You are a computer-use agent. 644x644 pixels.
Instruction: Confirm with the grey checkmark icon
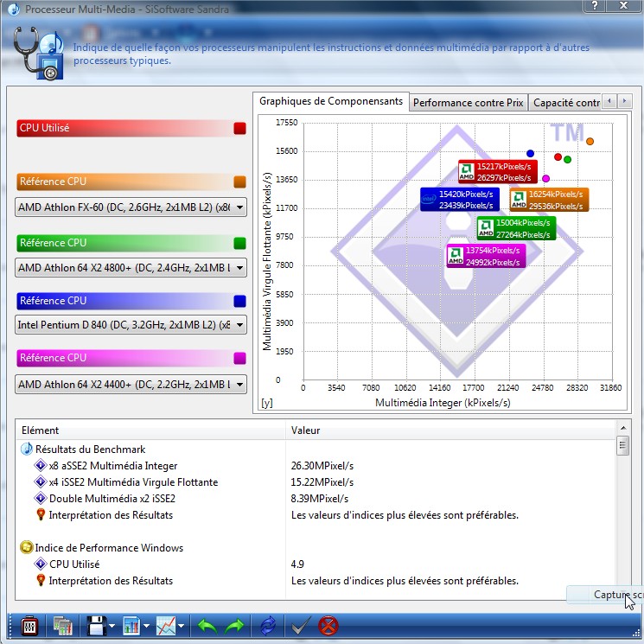tap(301, 627)
